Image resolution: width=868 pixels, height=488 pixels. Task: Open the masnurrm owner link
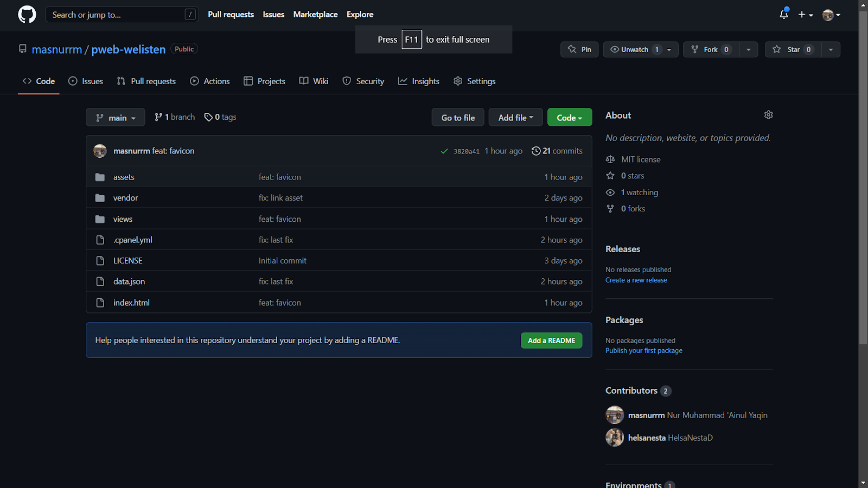(57, 49)
